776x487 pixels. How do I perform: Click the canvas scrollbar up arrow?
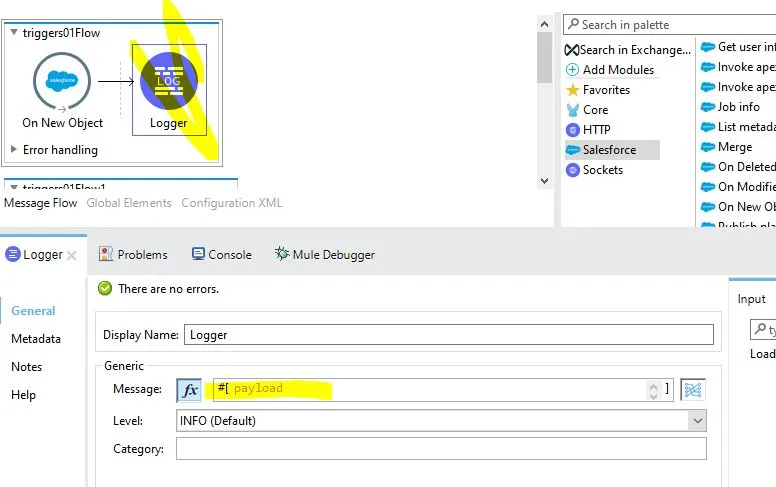point(544,24)
